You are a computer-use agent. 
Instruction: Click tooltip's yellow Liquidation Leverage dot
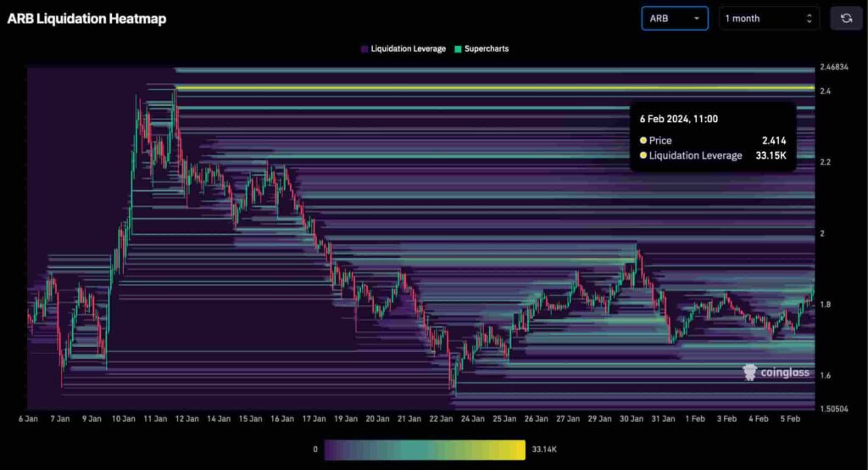643,155
